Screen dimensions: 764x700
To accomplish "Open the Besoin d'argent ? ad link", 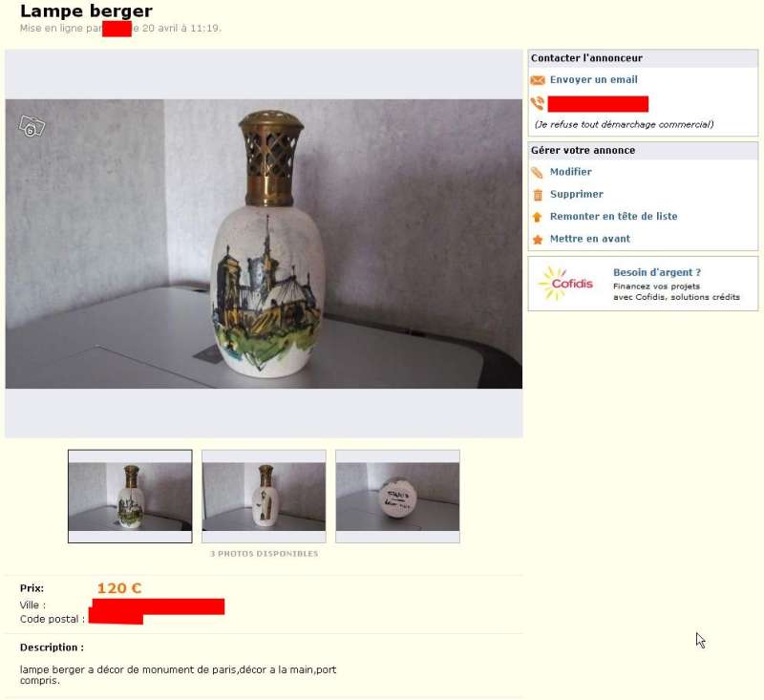I will point(657,272).
